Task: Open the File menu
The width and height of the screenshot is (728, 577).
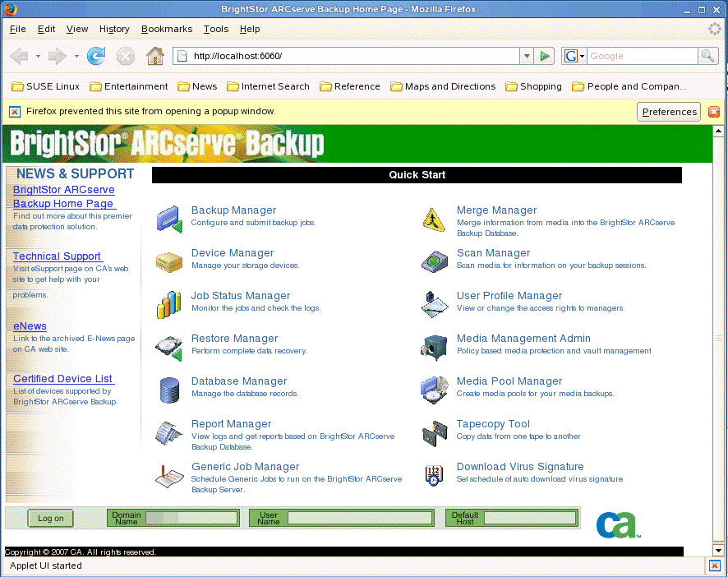Action: [x=17, y=29]
